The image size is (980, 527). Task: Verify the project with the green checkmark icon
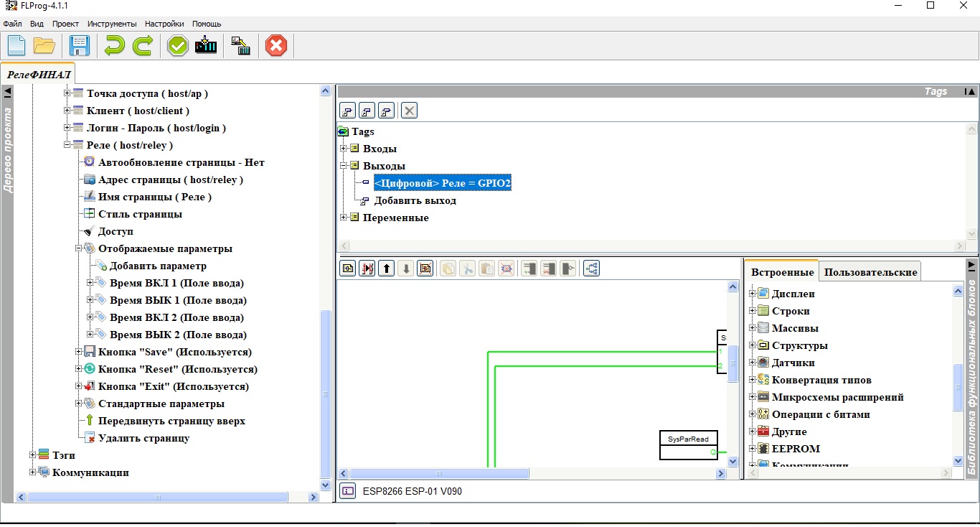point(178,46)
